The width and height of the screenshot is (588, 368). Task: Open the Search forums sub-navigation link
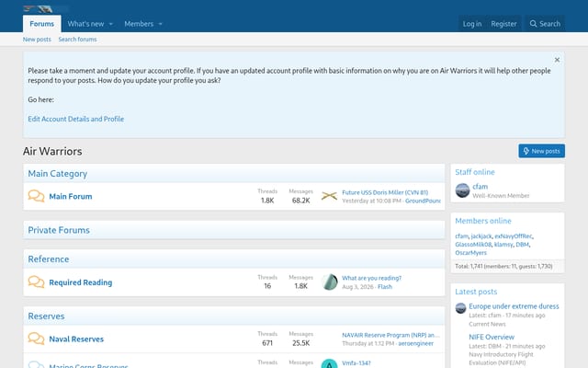pos(77,39)
